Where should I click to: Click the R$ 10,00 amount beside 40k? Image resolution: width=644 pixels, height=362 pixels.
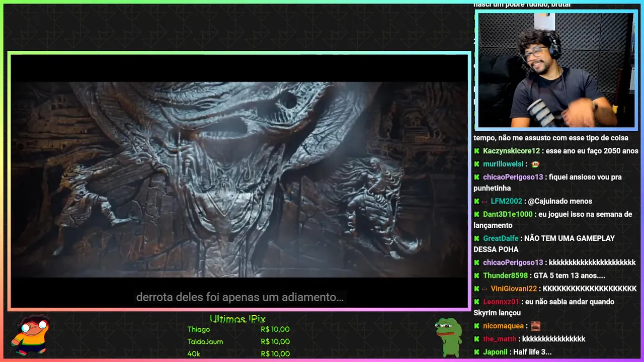(x=275, y=353)
